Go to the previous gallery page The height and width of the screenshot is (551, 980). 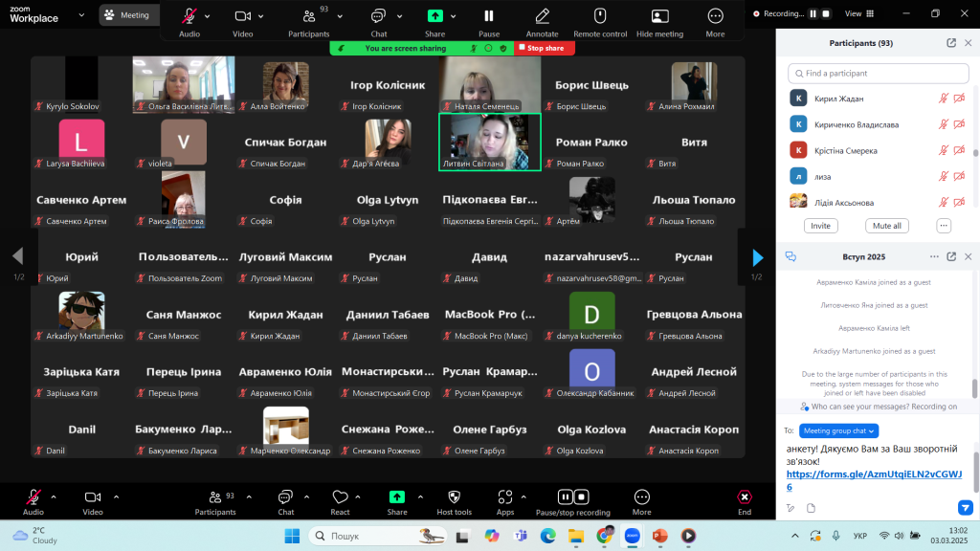click(x=17, y=255)
